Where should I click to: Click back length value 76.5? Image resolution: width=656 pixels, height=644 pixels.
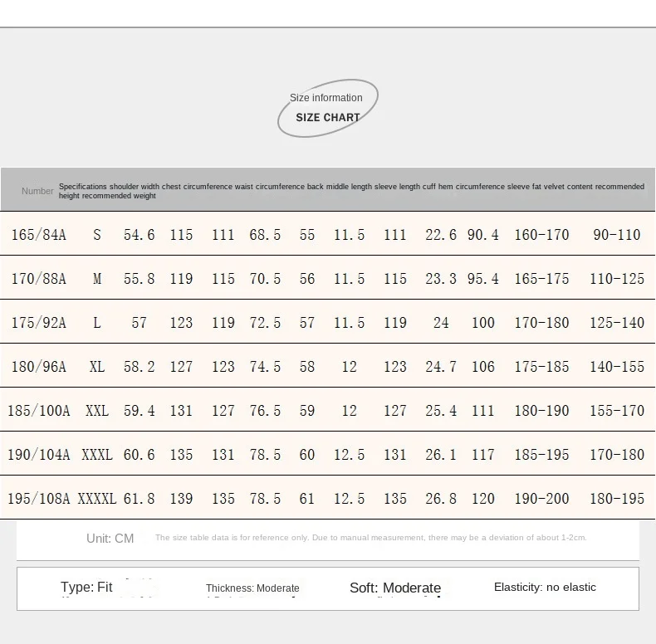265,411
